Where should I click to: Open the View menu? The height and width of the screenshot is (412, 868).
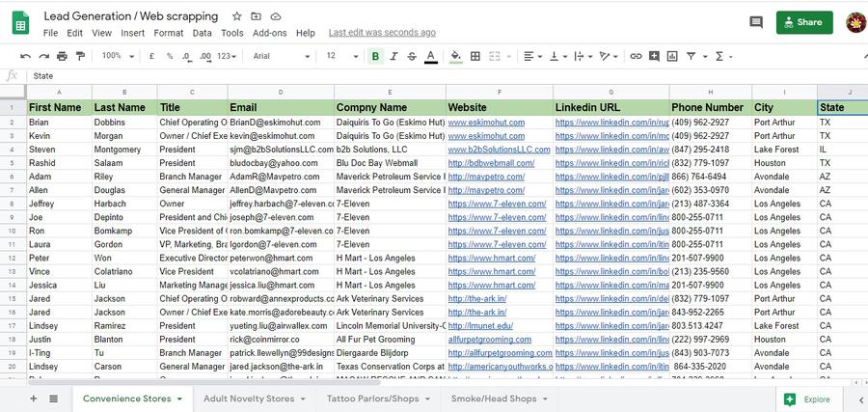click(102, 33)
